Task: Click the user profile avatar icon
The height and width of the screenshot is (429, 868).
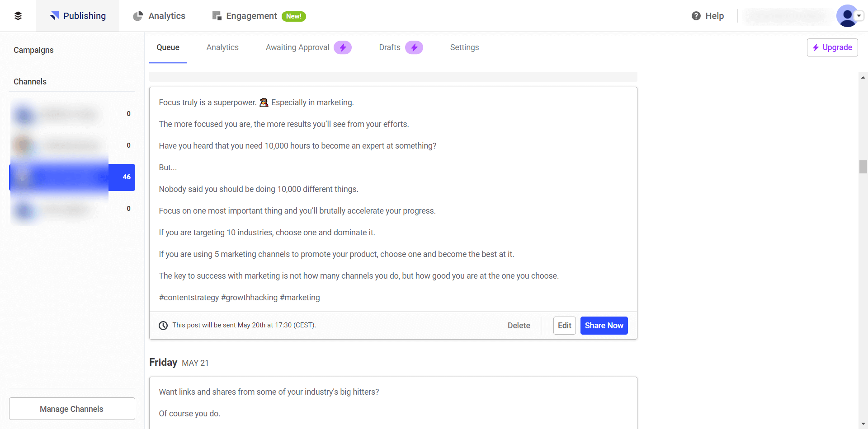Action: [x=846, y=16]
